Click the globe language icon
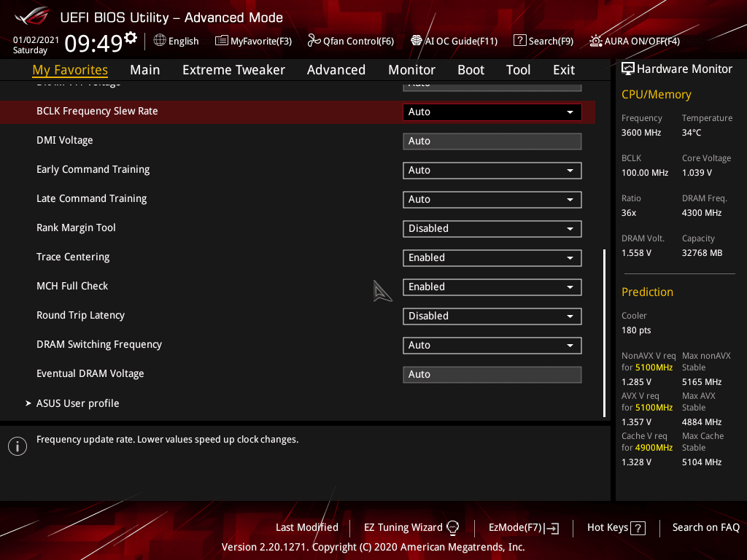 coord(160,41)
